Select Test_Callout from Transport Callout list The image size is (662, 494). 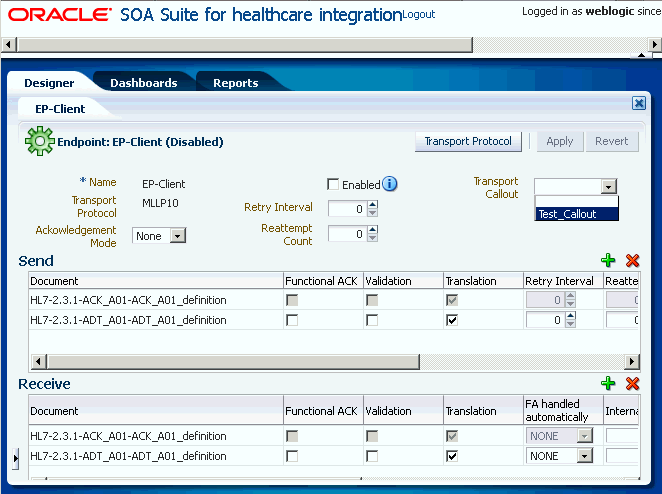[x=576, y=214]
